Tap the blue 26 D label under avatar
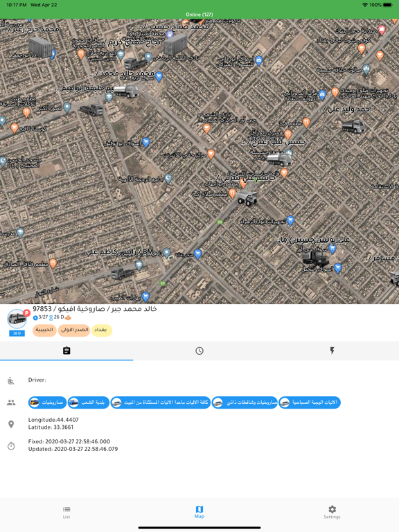The height and width of the screenshot is (532, 399). (x=17, y=333)
